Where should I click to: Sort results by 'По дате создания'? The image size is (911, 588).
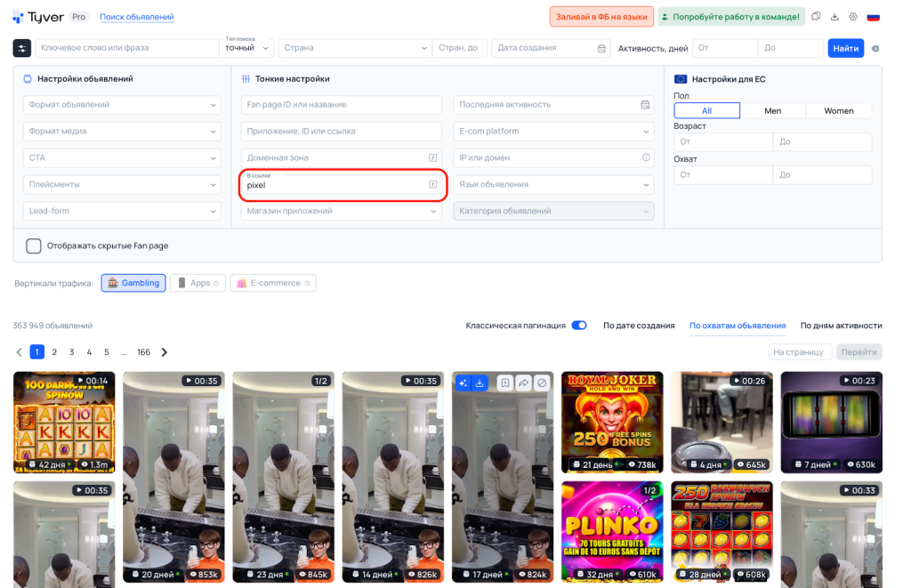[x=639, y=326]
